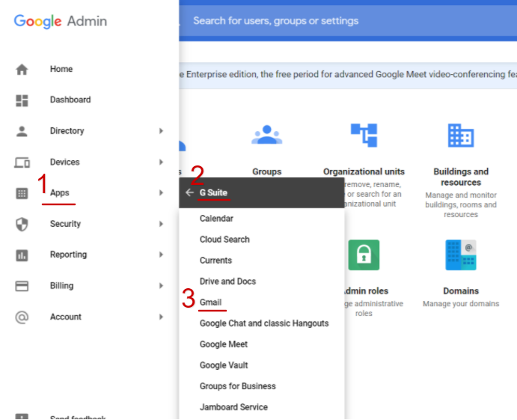517x420 pixels.
Task: Select Jamboard Service from the list
Action: (x=233, y=407)
